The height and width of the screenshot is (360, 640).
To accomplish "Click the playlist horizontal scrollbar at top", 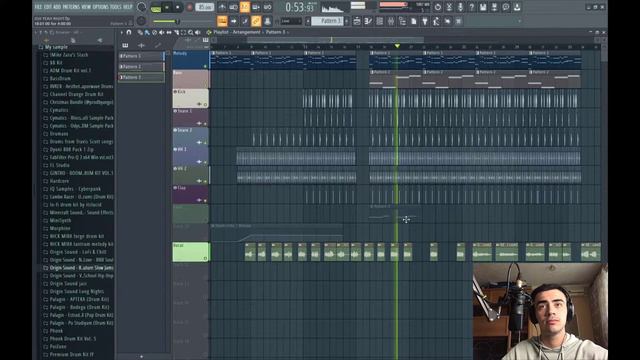I will 335,40.
